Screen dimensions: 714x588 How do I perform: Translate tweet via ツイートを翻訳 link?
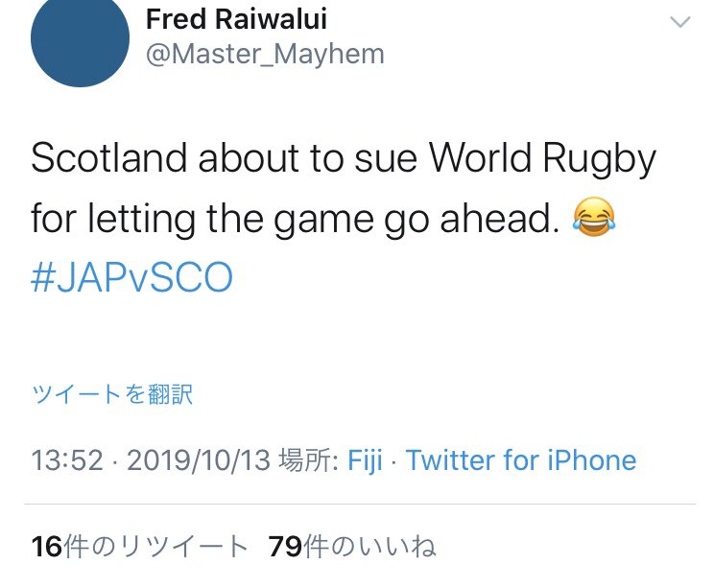112,393
